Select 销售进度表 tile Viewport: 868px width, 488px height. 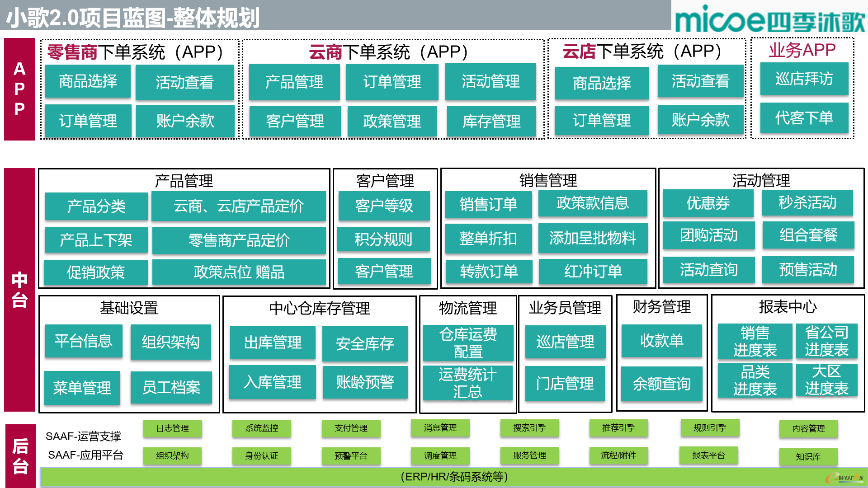click(x=755, y=341)
